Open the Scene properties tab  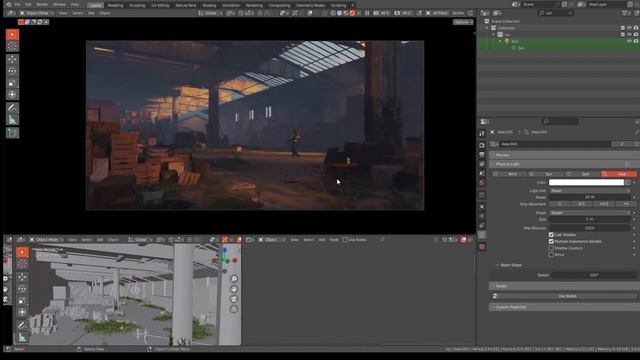click(x=482, y=173)
